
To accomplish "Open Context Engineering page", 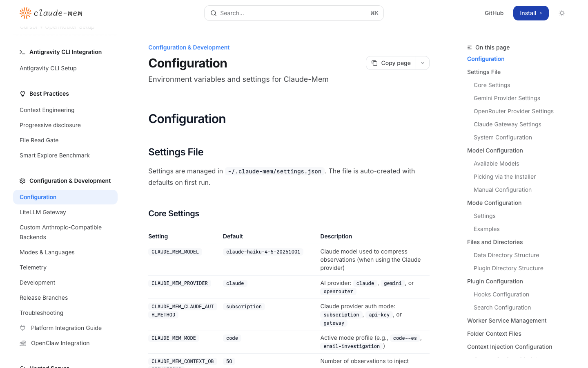I will point(47,110).
